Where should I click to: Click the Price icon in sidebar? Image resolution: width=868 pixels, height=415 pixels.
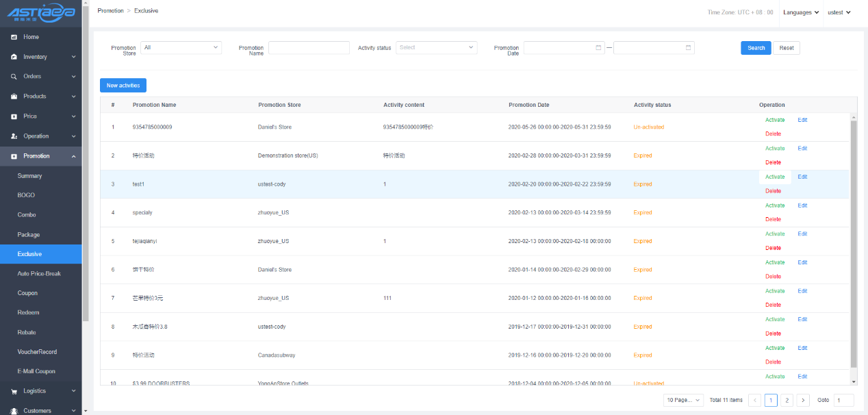(14, 116)
